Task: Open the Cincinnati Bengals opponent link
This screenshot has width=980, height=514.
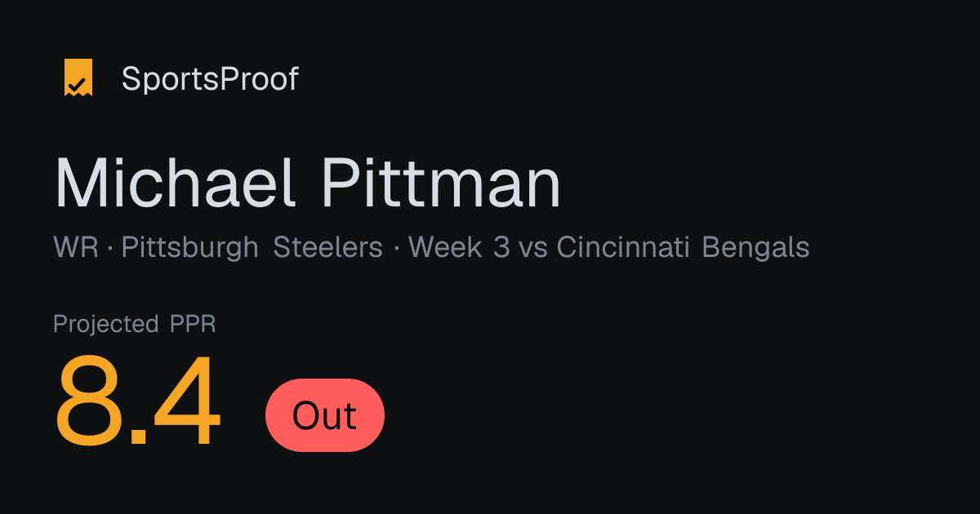Action: (684, 248)
